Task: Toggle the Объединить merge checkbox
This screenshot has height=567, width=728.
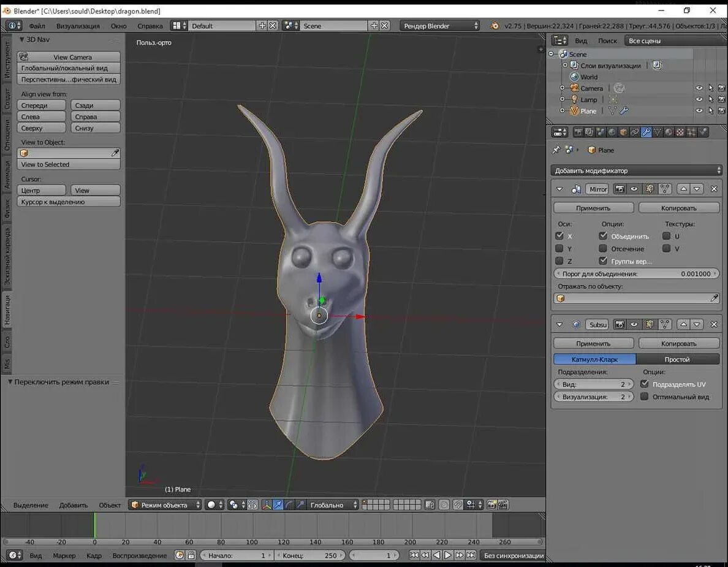Action: [602, 236]
